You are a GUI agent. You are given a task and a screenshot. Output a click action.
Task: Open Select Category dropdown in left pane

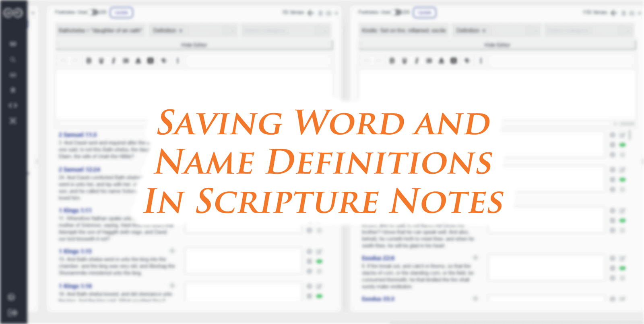[286, 31]
